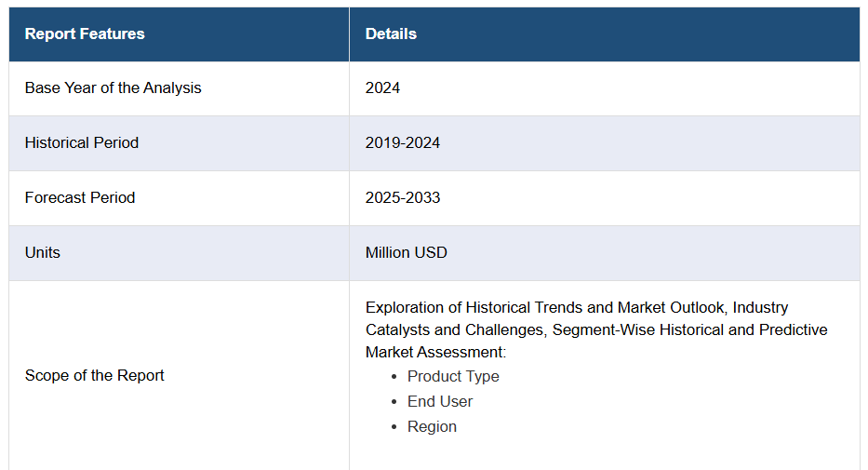Click the bullet dot before Region

click(394, 427)
